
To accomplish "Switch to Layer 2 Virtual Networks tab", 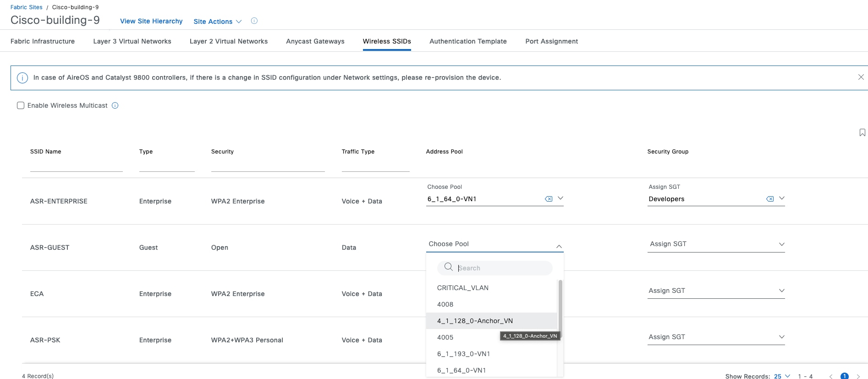I will [229, 41].
